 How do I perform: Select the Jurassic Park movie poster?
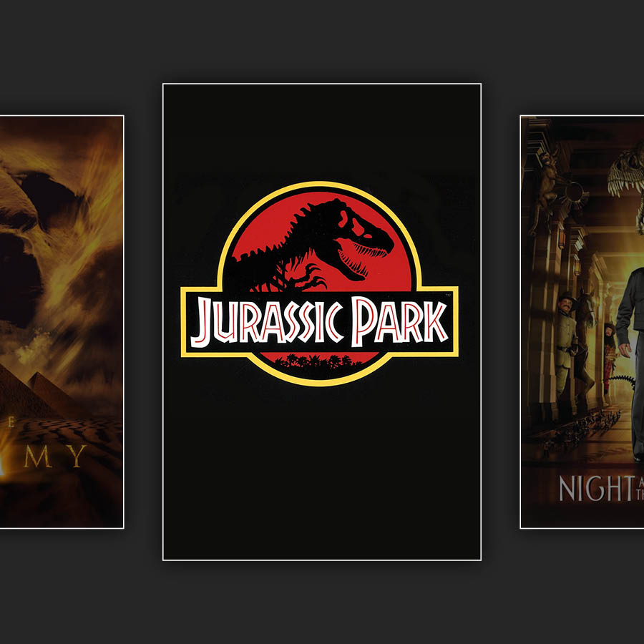(321, 321)
